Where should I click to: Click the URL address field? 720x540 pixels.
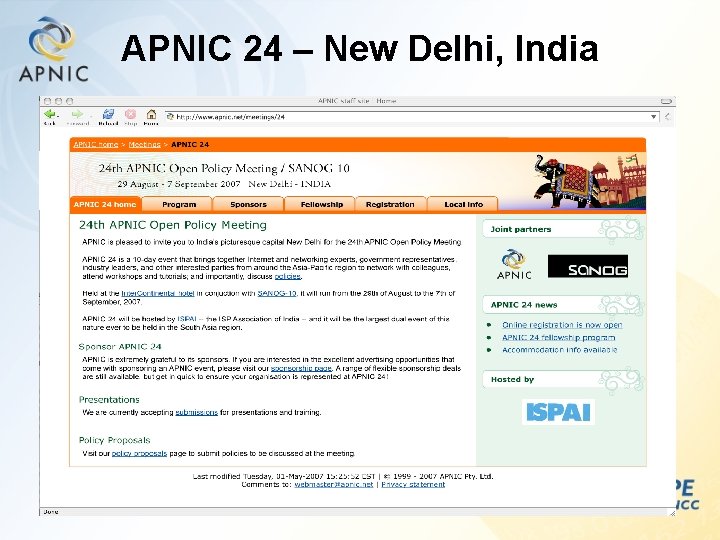click(x=412, y=117)
